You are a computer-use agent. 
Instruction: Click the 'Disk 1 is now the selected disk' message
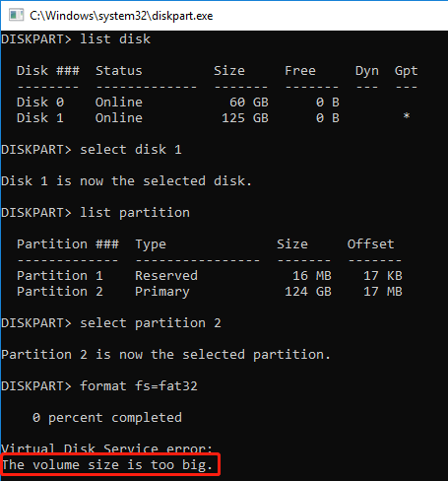[x=126, y=181]
